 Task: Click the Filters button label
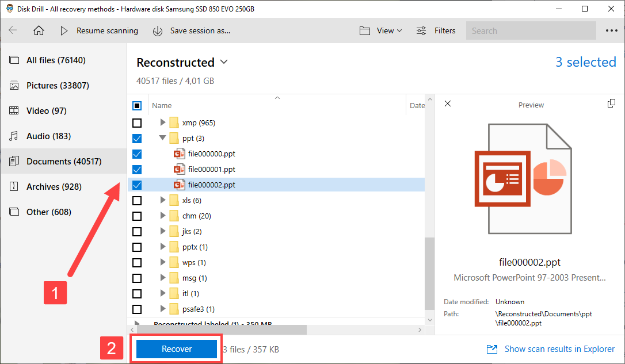[445, 30]
